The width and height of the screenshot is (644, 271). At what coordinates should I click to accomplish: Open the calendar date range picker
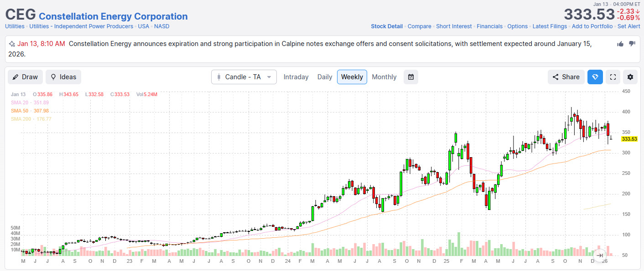tap(410, 77)
